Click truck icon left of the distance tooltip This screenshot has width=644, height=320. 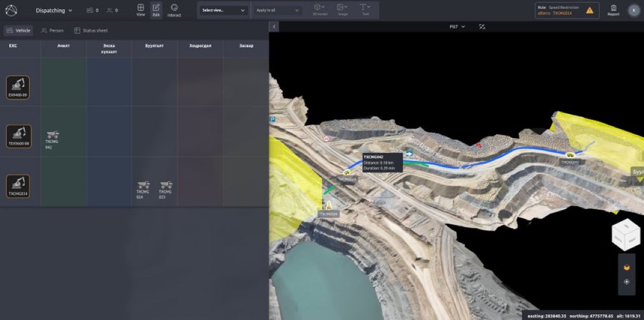(347, 172)
